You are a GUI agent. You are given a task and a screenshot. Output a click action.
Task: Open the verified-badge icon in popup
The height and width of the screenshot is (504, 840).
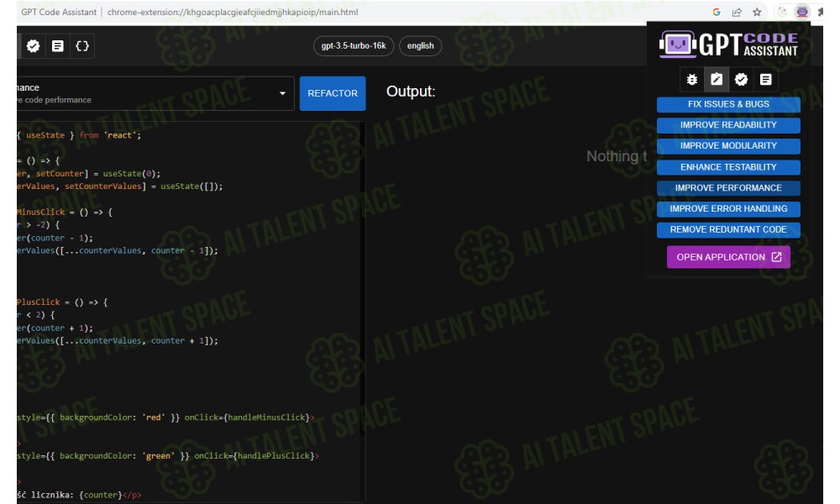point(741,80)
